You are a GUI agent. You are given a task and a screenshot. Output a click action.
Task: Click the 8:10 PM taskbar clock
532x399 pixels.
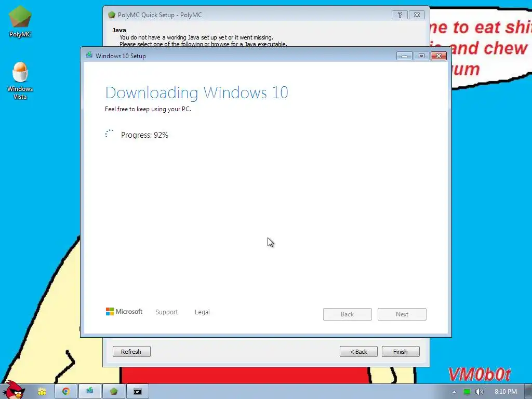point(506,392)
